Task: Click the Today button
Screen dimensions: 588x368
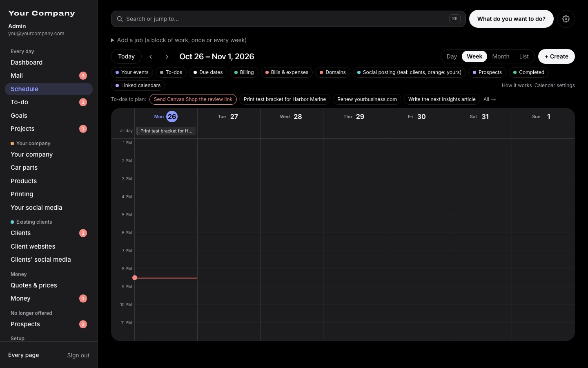Action: pos(126,56)
